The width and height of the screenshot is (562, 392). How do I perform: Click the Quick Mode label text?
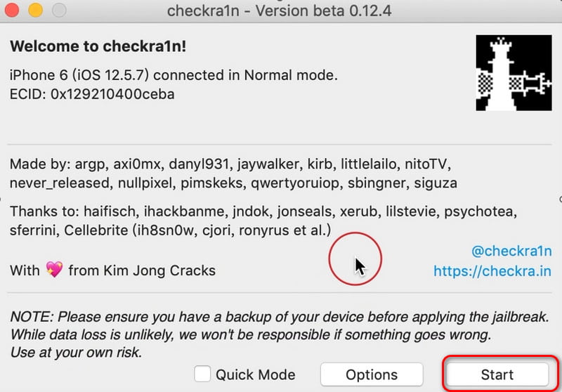(x=255, y=374)
